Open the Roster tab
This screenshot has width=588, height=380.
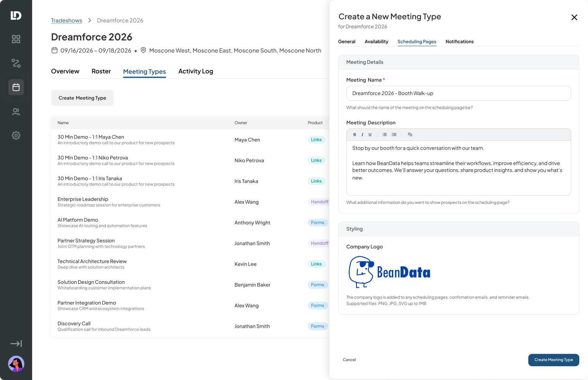[101, 71]
